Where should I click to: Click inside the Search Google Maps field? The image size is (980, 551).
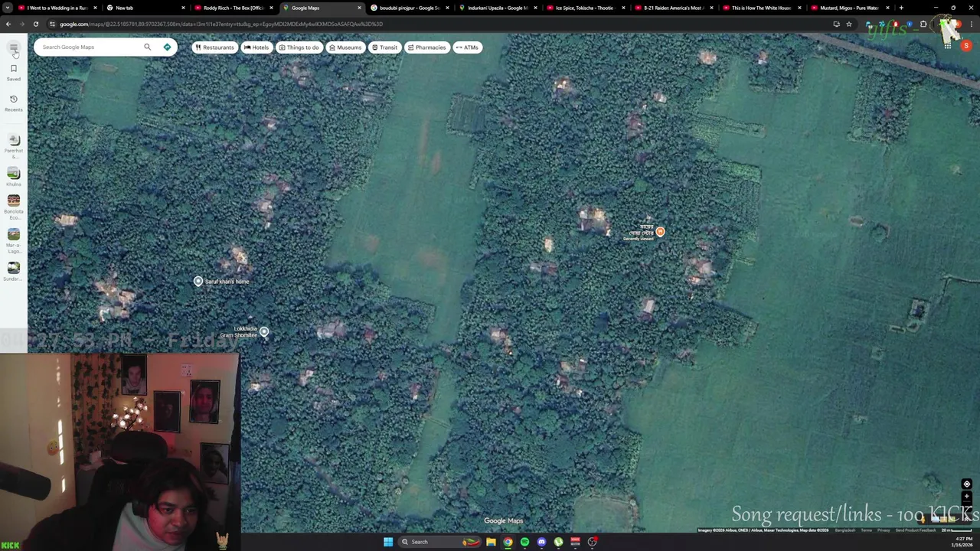tap(88, 47)
